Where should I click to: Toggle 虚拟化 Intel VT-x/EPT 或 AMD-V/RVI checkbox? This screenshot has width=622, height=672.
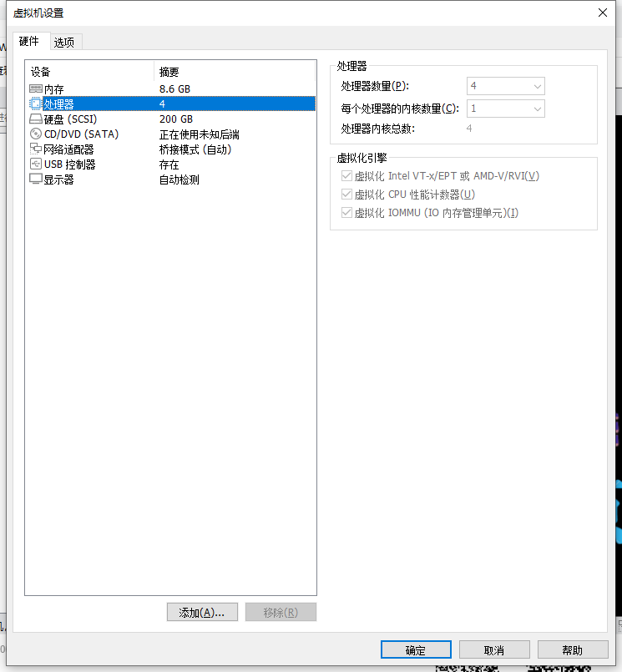[x=346, y=175]
